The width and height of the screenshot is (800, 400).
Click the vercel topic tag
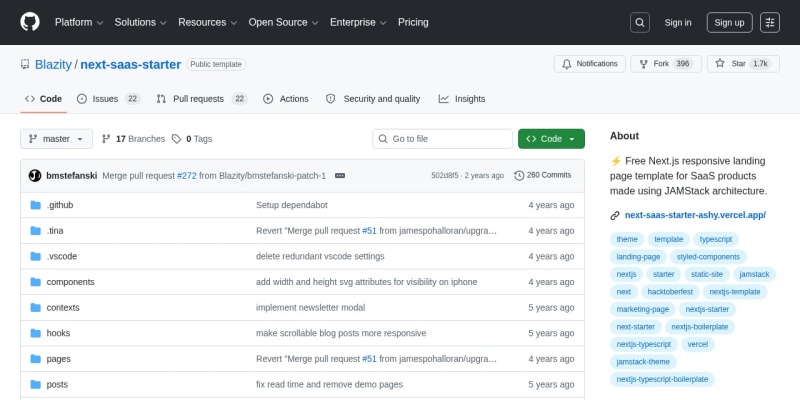pyautogui.click(x=697, y=344)
